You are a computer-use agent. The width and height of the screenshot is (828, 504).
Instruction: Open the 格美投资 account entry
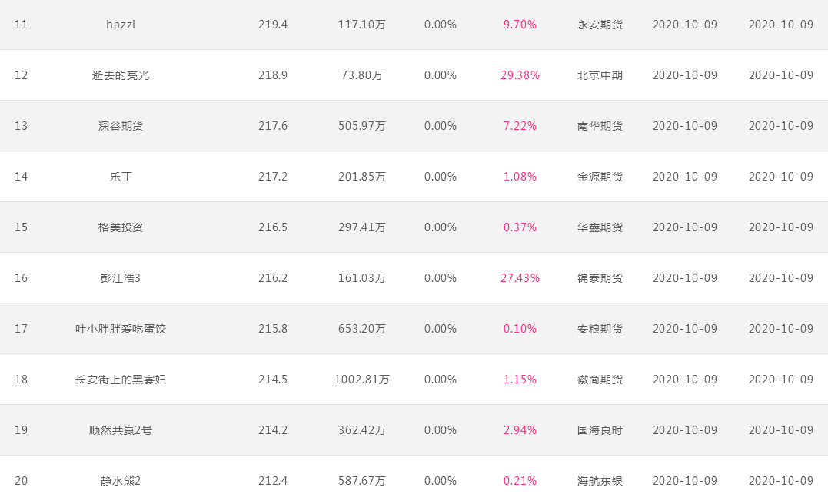(x=121, y=227)
